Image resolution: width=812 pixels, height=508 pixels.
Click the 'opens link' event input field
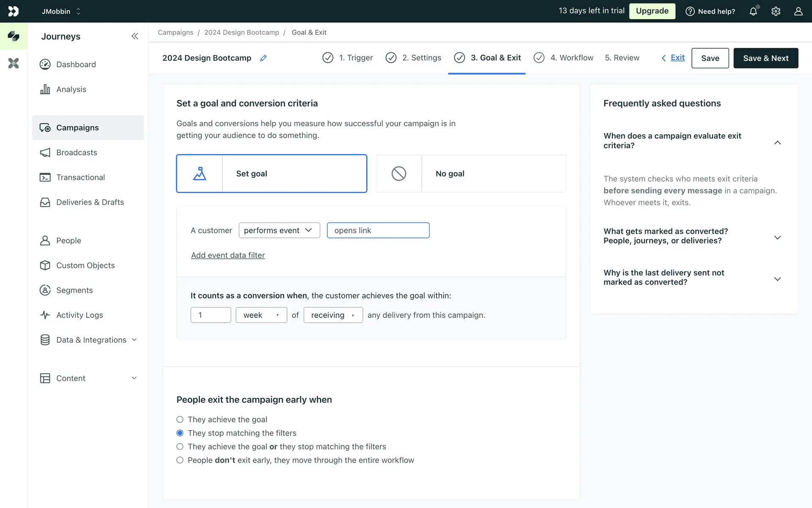coord(378,230)
